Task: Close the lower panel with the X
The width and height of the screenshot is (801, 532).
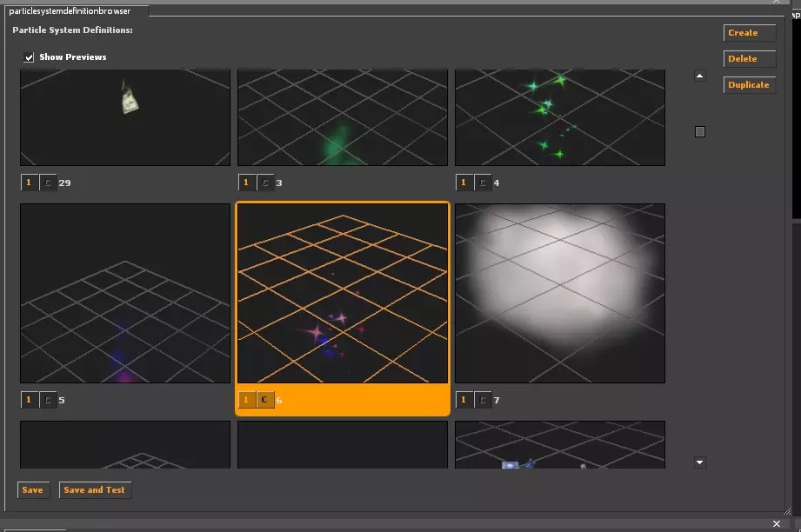Action: pyautogui.click(x=777, y=524)
